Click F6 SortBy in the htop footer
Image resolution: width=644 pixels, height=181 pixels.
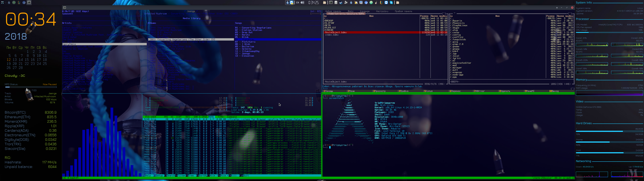coord(202,175)
